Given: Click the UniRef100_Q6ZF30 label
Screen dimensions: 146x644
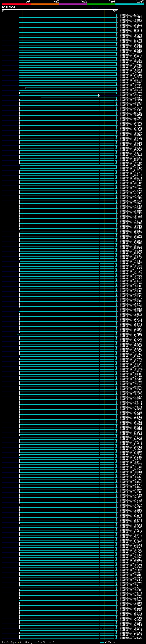Looking at the screenshot, I should [x=131, y=58].
